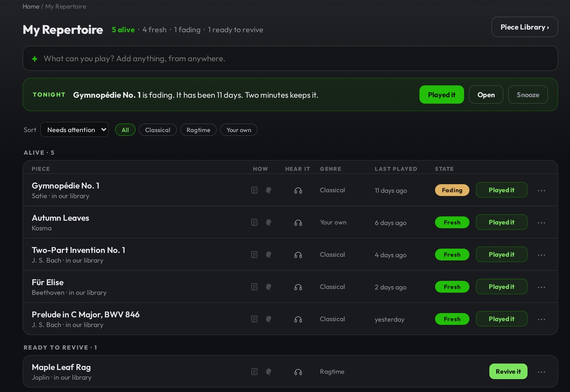This screenshot has height=392, width=570.
Task: Mark Für Elise as Played it
Action: (x=502, y=287)
